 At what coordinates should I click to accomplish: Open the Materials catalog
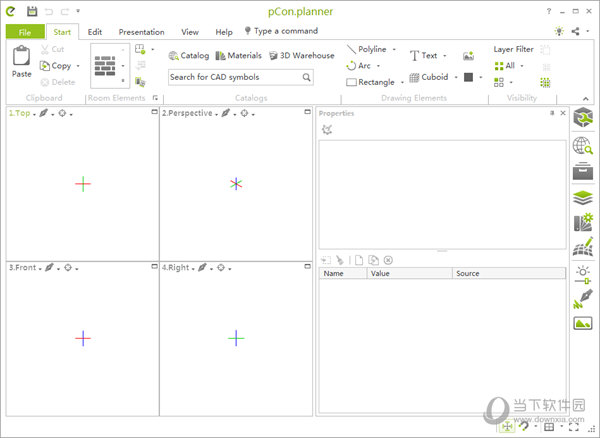click(x=238, y=56)
